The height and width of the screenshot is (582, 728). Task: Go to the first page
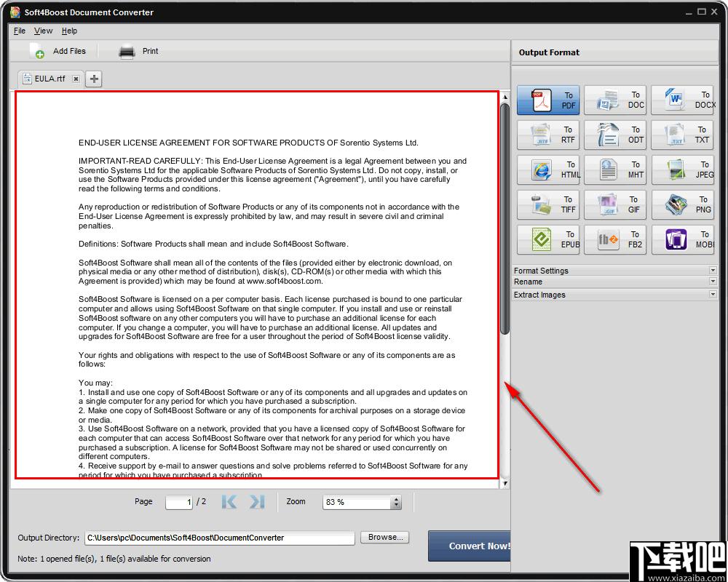point(229,502)
